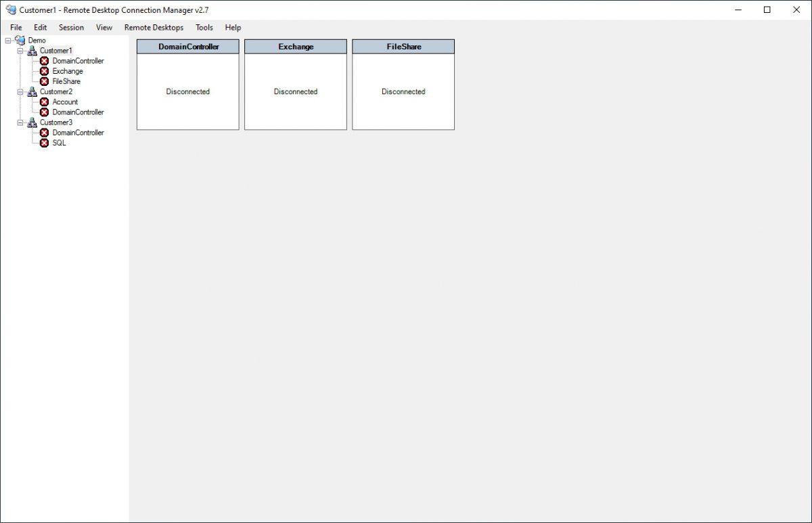812x523 pixels.
Task: Collapse the Customer2 tree node
Action: pyautogui.click(x=18, y=91)
